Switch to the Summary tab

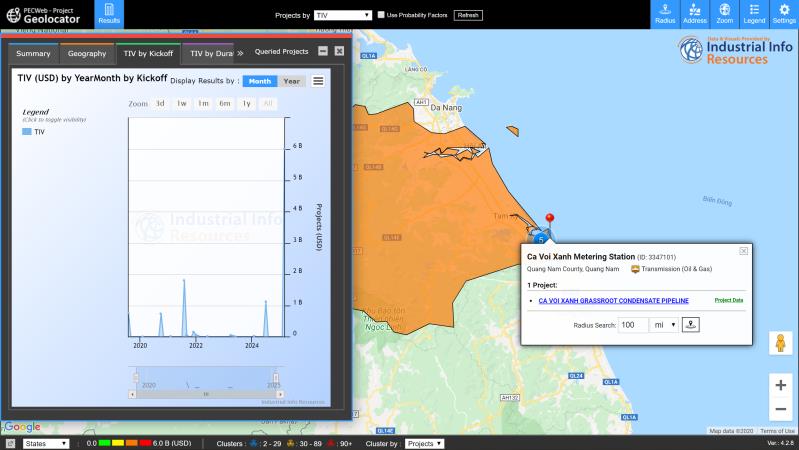(33, 53)
